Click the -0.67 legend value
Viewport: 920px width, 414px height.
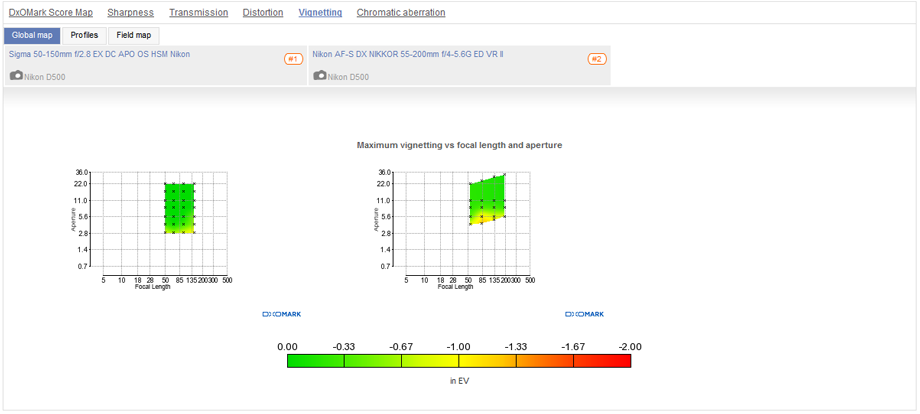[402, 347]
